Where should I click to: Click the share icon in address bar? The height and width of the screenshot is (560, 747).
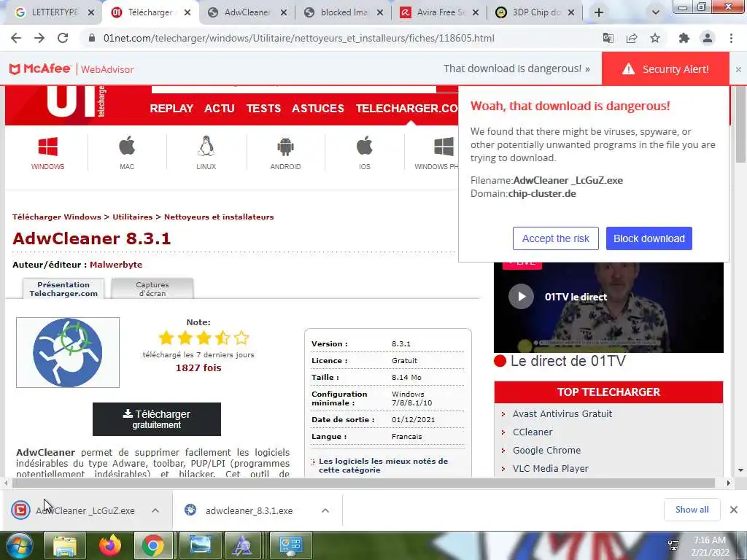(x=632, y=38)
